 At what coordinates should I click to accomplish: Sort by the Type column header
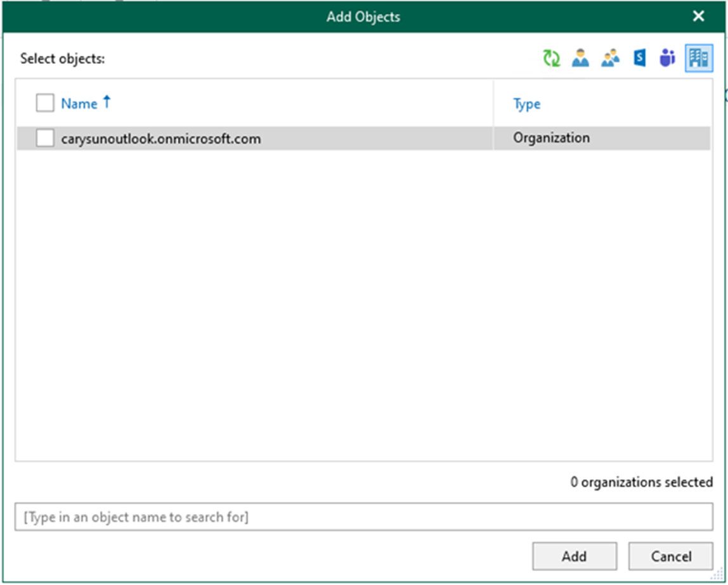pos(526,104)
